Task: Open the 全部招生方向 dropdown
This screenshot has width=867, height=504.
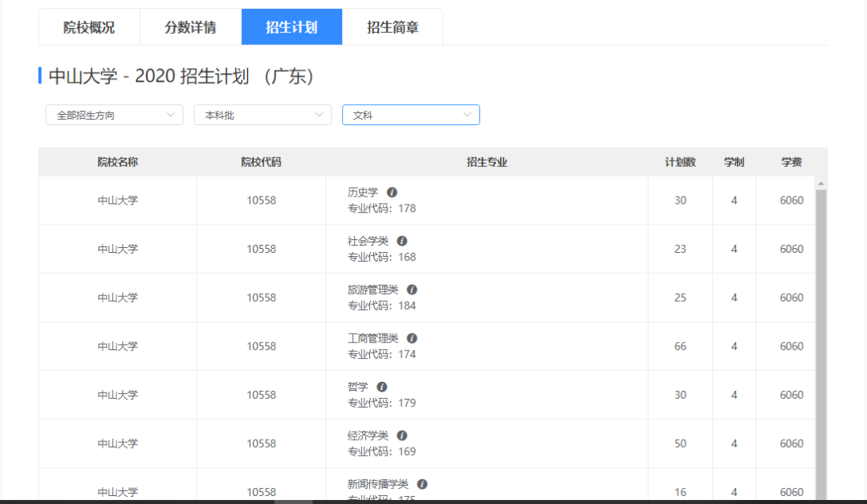Action: (113, 115)
